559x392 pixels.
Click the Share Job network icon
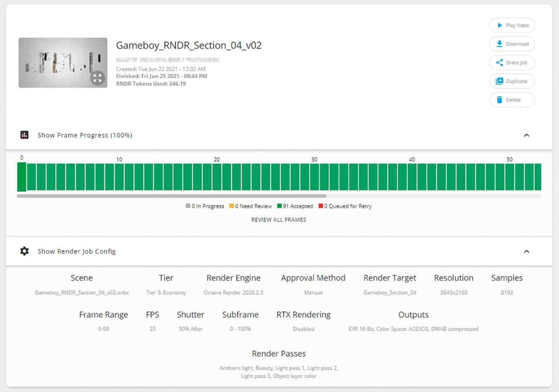click(500, 62)
